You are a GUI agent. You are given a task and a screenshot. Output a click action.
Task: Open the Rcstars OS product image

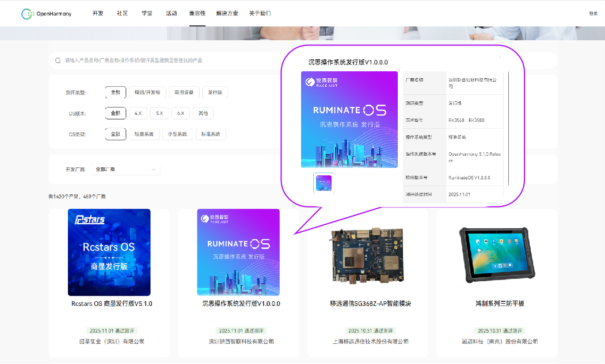[x=109, y=252]
